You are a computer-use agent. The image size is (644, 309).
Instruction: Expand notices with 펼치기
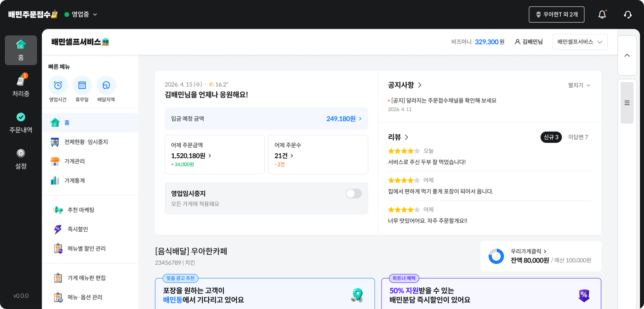click(579, 85)
